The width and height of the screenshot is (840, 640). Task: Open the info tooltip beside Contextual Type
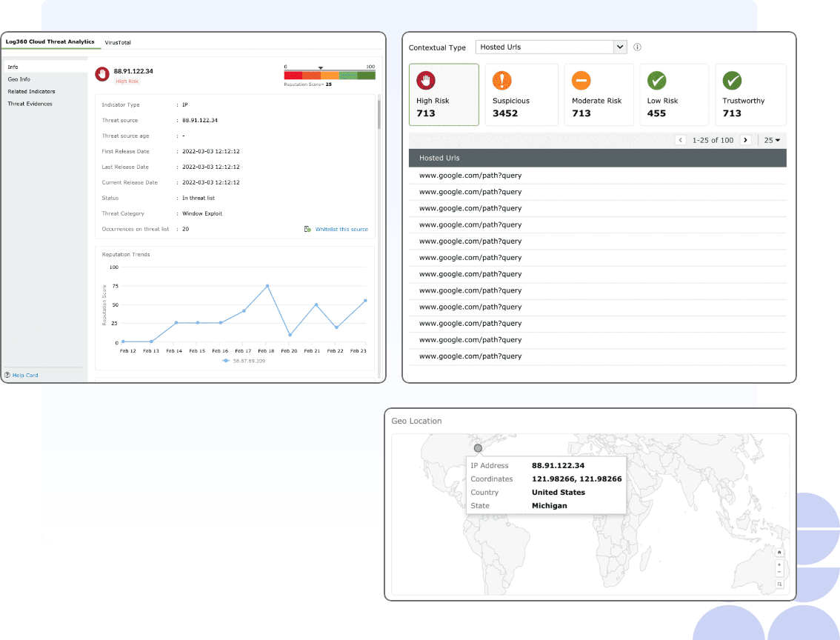tap(637, 47)
